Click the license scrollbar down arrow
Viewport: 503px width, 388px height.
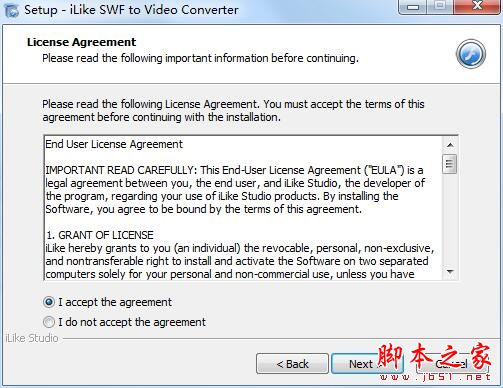pos(450,271)
